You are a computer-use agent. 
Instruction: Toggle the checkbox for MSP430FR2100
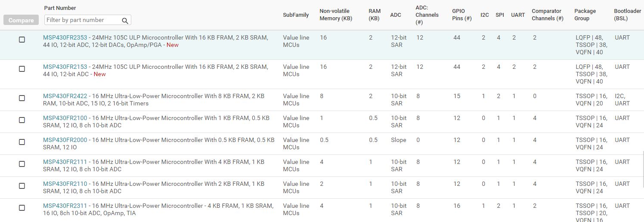[x=22, y=120]
